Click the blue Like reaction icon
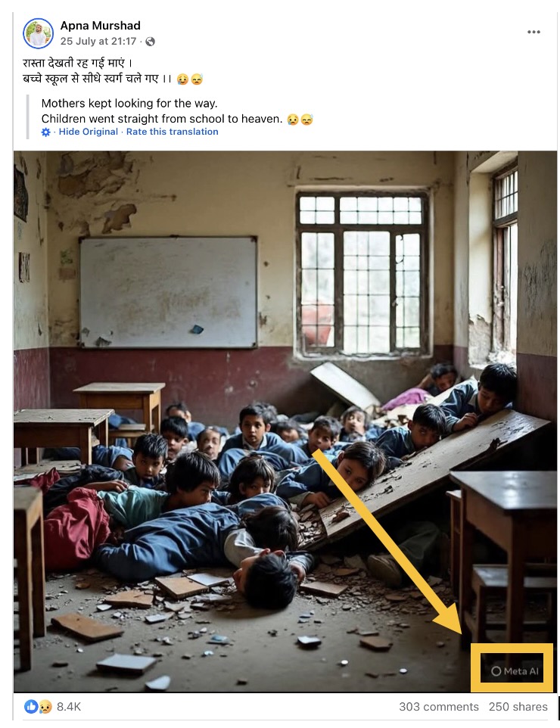560x728 pixels. [31, 707]
